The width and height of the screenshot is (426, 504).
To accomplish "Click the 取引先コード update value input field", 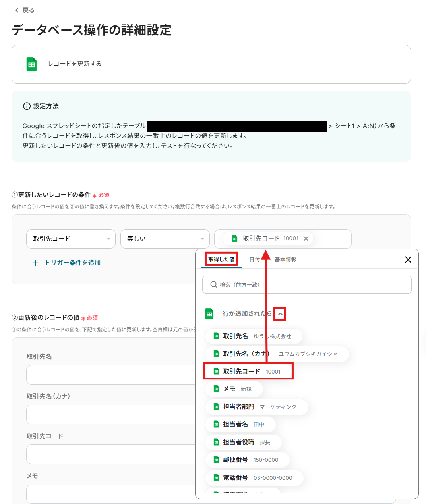I will [111, 454].
